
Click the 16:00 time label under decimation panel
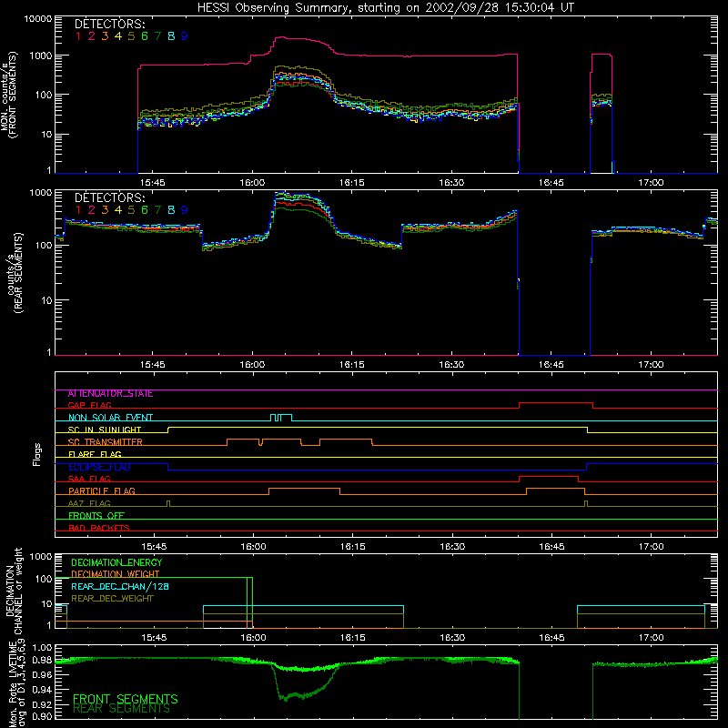(253, 638)
